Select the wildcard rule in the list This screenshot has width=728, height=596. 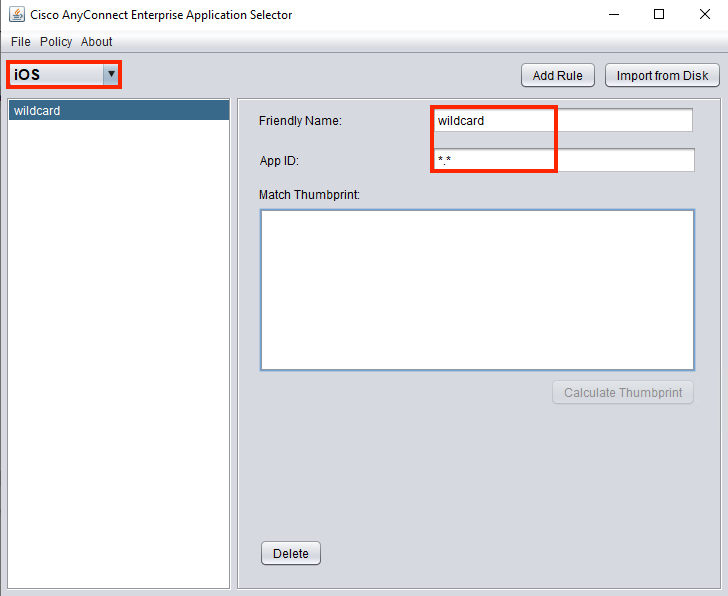click(119, 110)
